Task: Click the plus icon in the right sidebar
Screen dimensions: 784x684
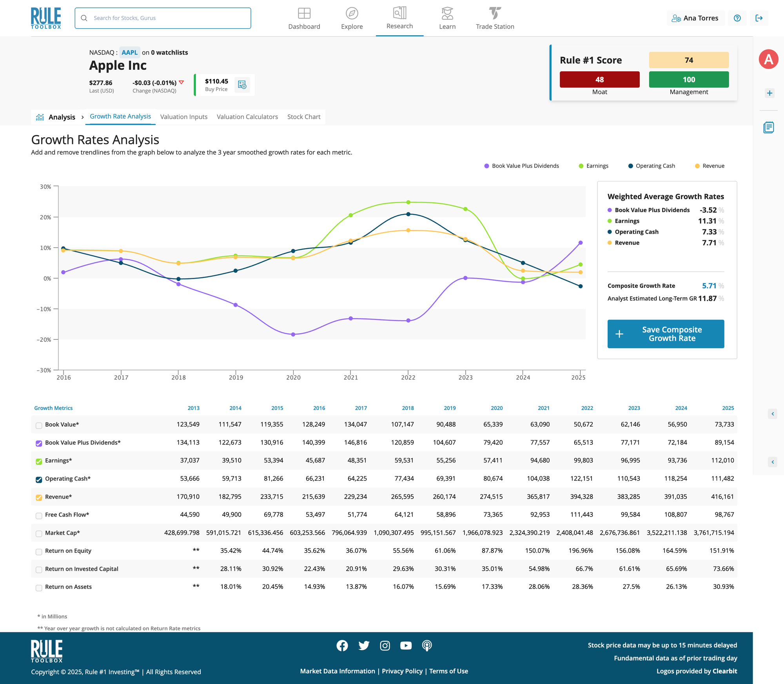Action: point(769,93)
